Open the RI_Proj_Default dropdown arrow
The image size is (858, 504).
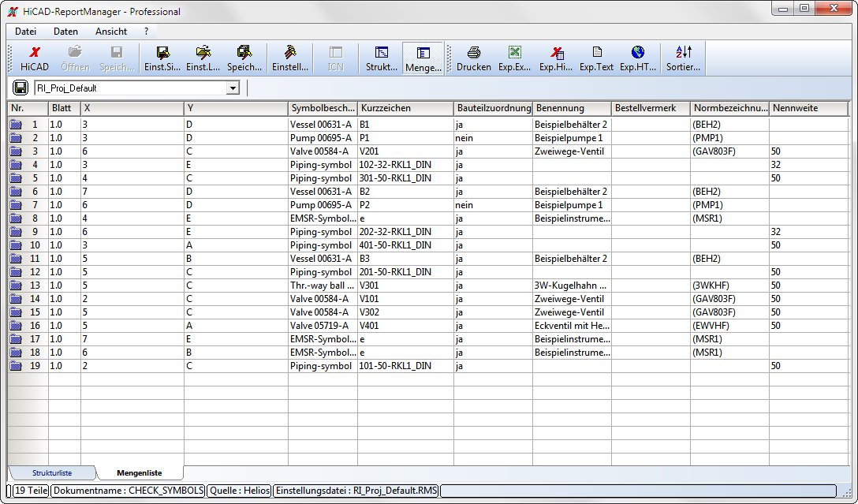[x=232, y=88]
